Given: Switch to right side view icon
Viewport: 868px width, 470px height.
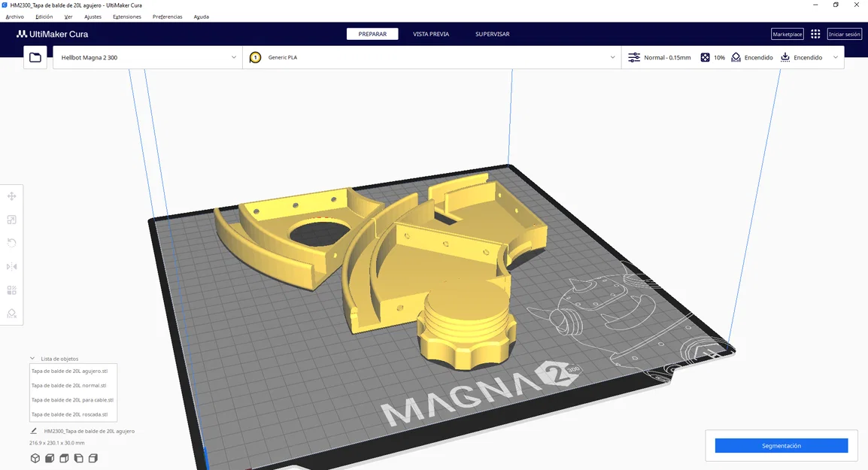Looking at the screenshot, I should 93,459.
